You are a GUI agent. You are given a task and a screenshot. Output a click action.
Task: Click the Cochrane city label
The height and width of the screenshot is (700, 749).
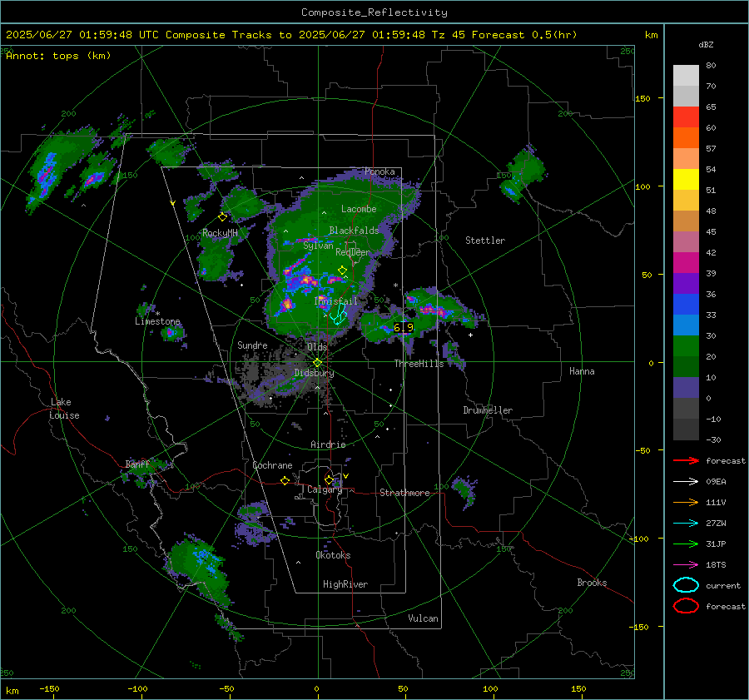pyautogui.click(x=272, y=465)
